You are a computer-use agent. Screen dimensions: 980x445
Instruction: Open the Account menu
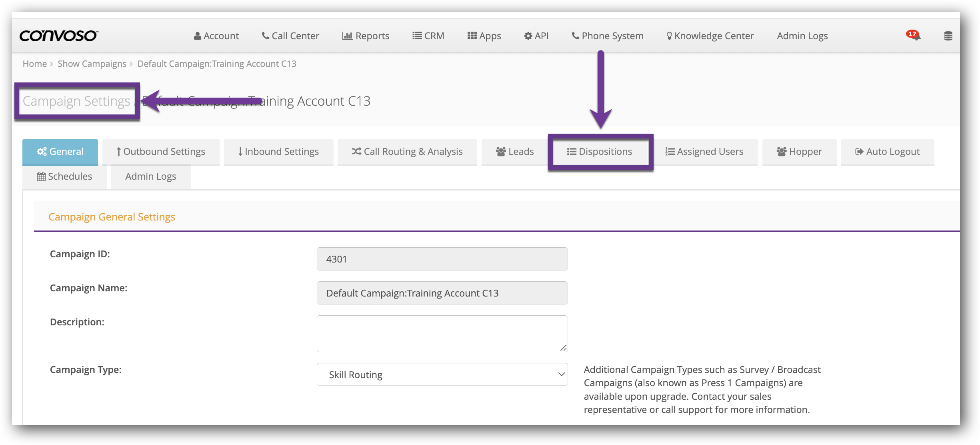[216, 36]
